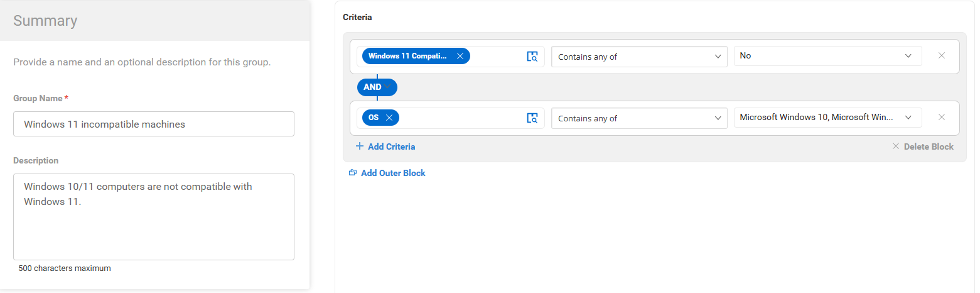
Task: Focus the Group Name input field
Action: tap(154, 124)
